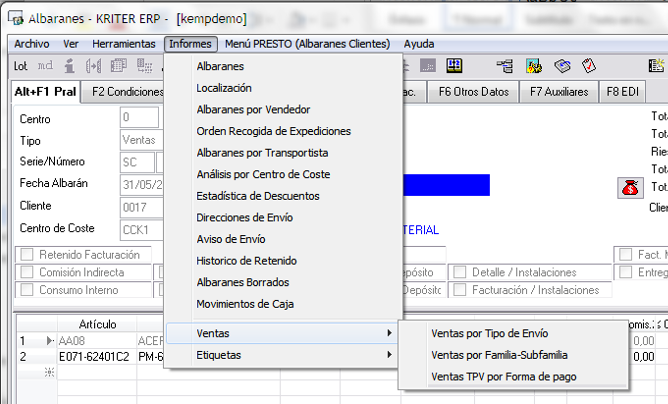Click the Centro input field
The width and height of the screenshot is (668, 404).
coord(139,117)
